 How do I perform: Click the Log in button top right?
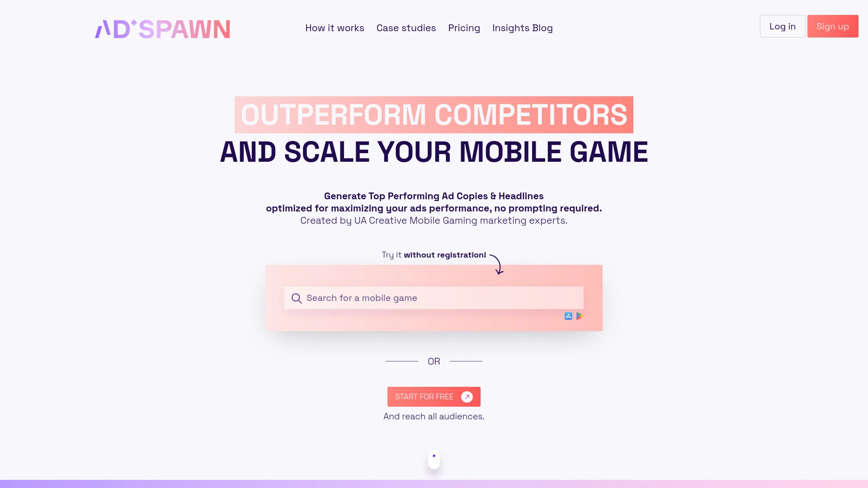coord(783,26)
